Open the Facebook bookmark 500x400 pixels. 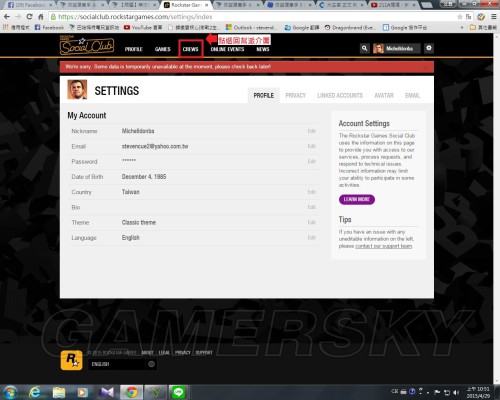tap(49, 27)
